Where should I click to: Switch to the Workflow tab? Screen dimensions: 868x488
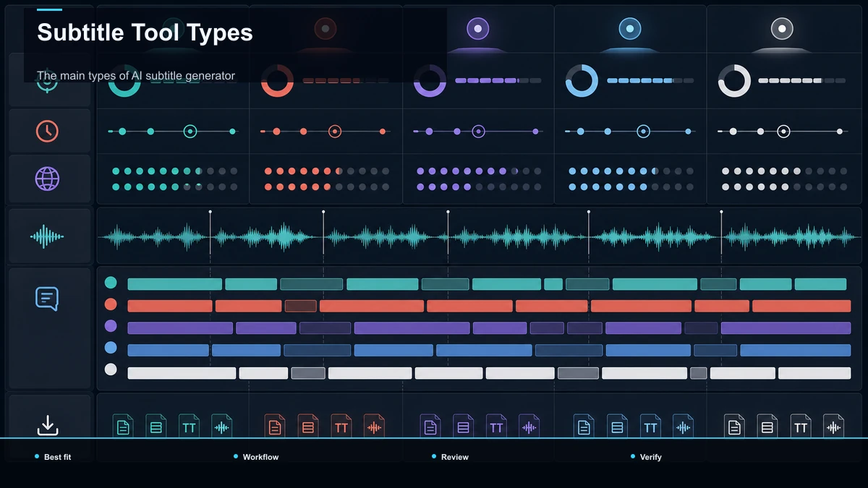[x=260, y=457]
